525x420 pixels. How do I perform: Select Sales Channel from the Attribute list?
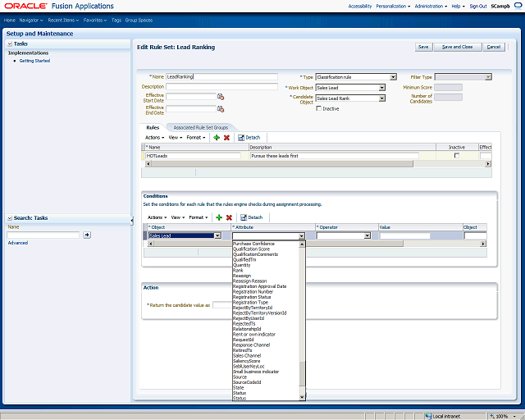pos(247,356)
